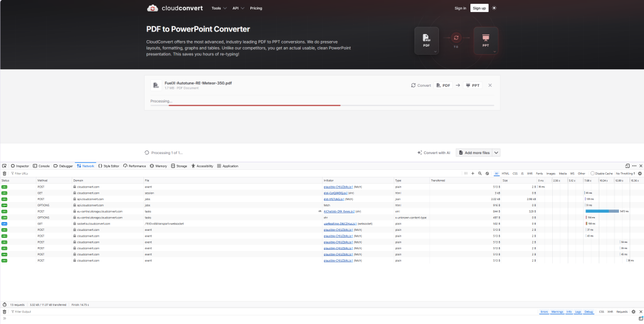644x324 pixels.
Task: Open the Accessibility tab
Action: [x=202, y=166]
